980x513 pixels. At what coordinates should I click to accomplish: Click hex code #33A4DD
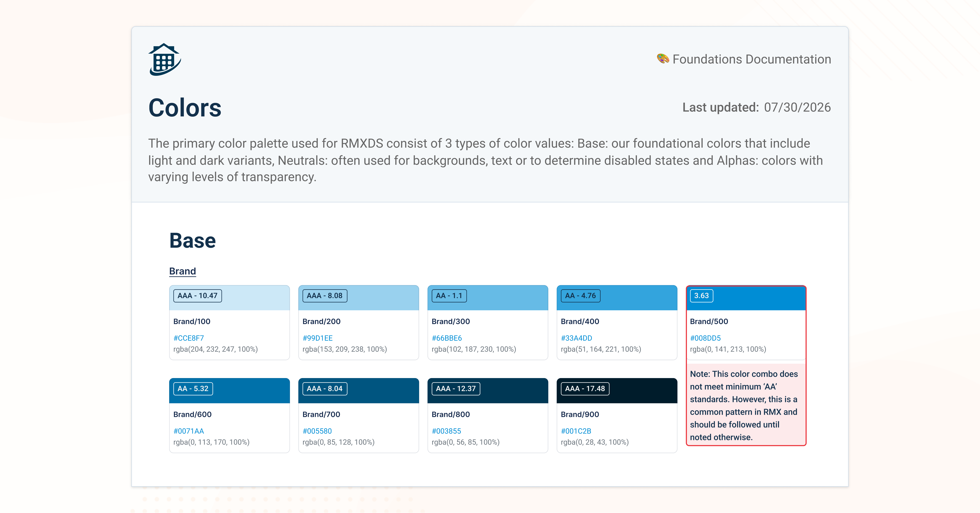(576, 338)
